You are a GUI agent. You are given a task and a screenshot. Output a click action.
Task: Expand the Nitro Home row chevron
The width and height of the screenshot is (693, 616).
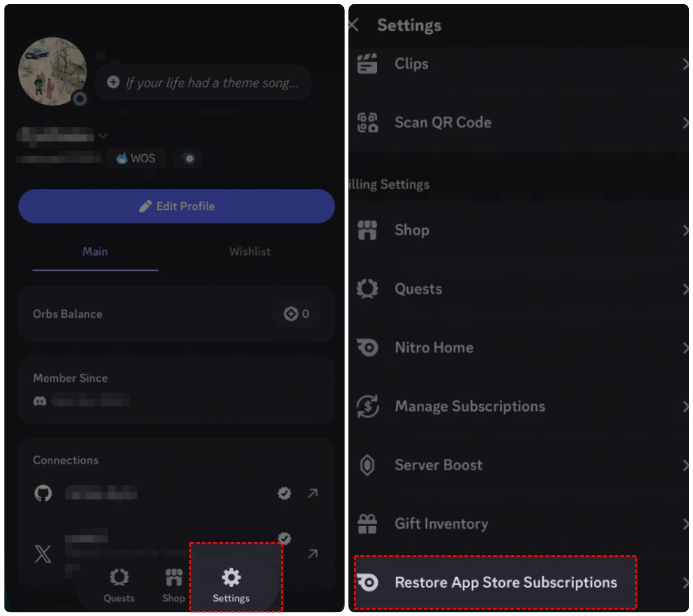coord(685,348)
